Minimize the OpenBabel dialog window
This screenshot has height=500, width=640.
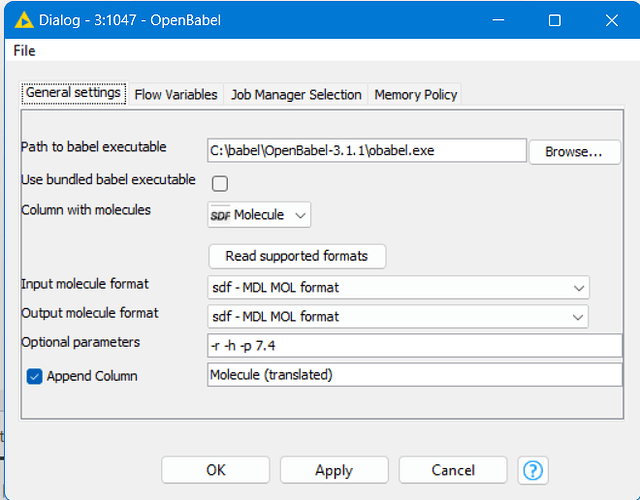(x=498, y=20)
